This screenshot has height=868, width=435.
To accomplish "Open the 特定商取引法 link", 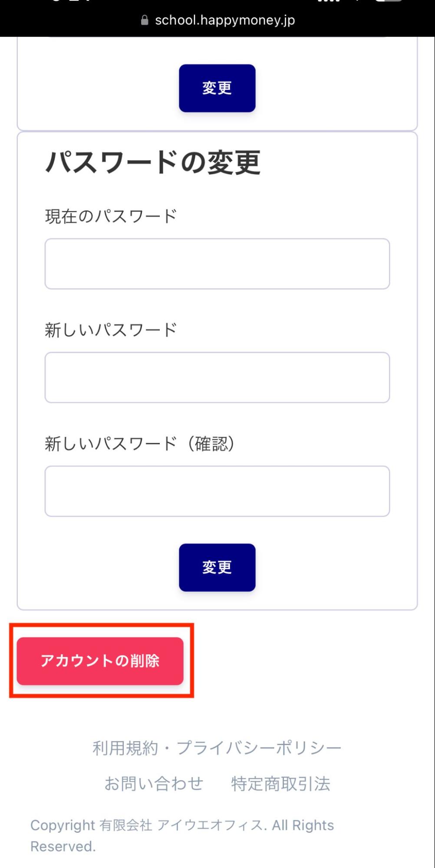I will click(x=280, y=784).
